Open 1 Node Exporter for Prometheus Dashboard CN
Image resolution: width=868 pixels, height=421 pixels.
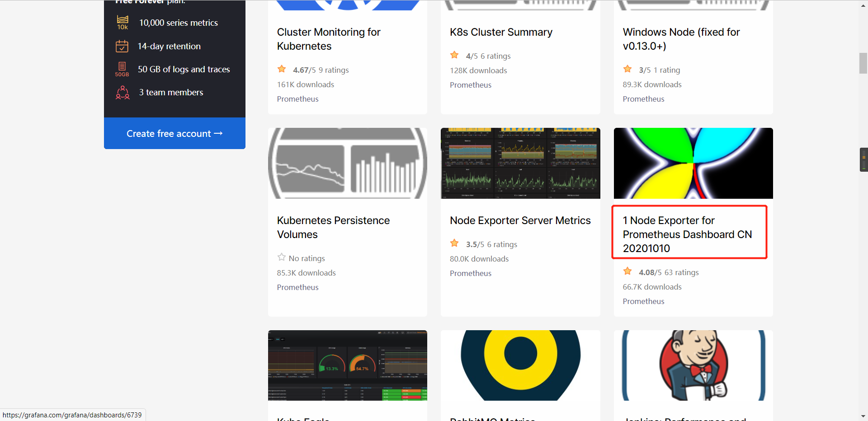point(687,234)
